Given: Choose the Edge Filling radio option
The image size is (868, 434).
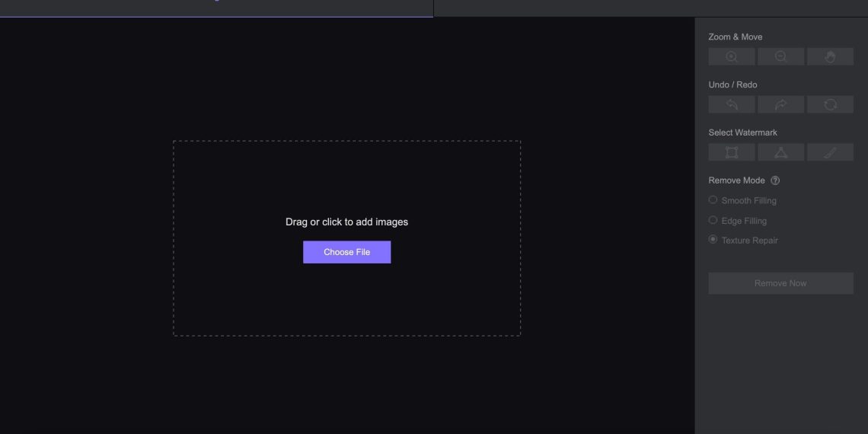Looking at the screenshot, I should (713, 221).
